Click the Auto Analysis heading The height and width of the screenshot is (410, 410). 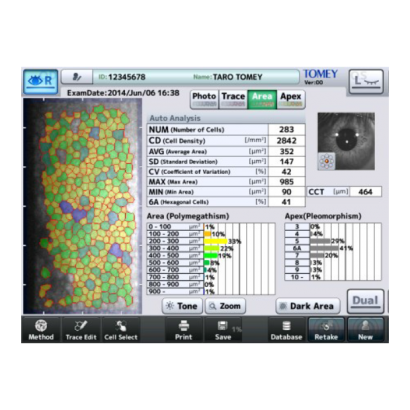[175, 118]
